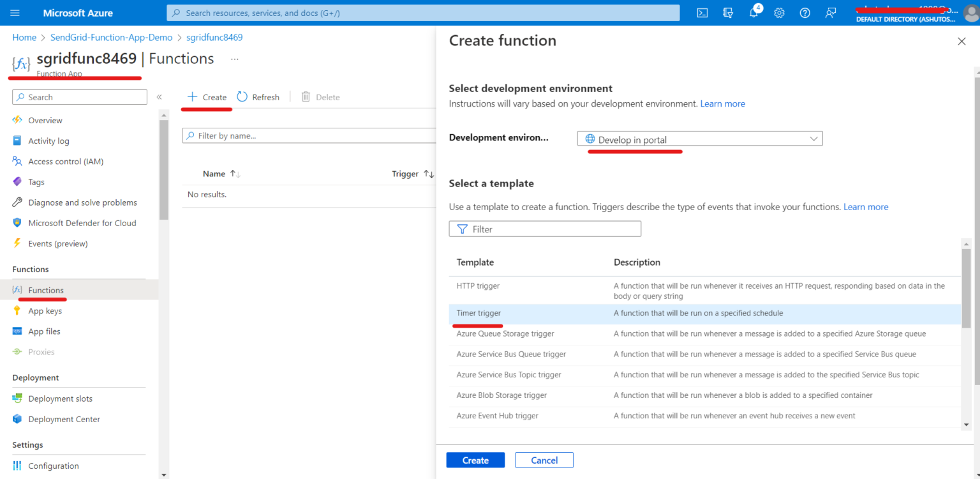Toggle sort order on the Name column
980x479 pixels.
pos(221,173)
